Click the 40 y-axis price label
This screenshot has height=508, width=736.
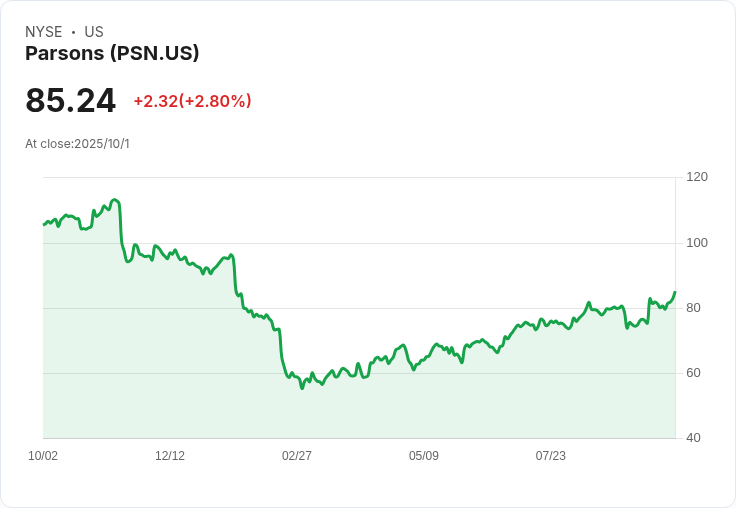click(x=693, y=438)
